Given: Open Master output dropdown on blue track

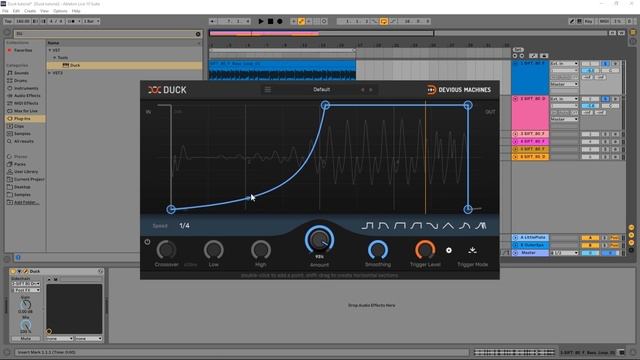Looking at the screenshot, I should point(564,84).
